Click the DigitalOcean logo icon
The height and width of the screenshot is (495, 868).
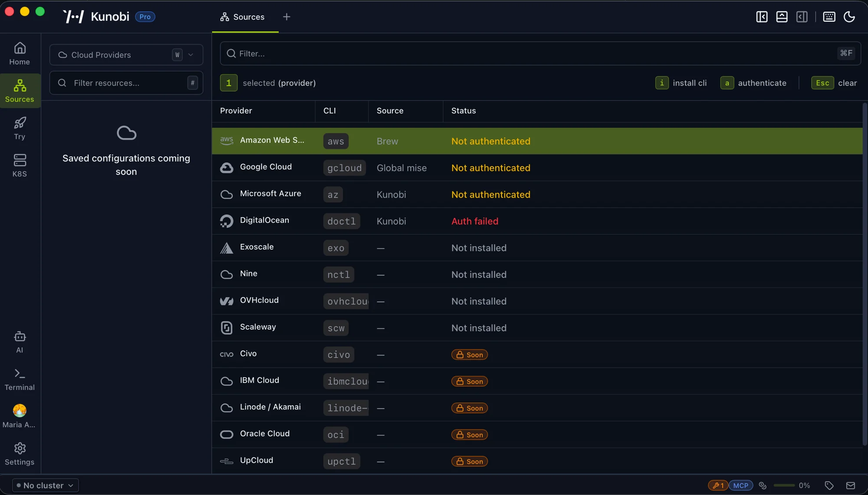click(x=227, y=221)
